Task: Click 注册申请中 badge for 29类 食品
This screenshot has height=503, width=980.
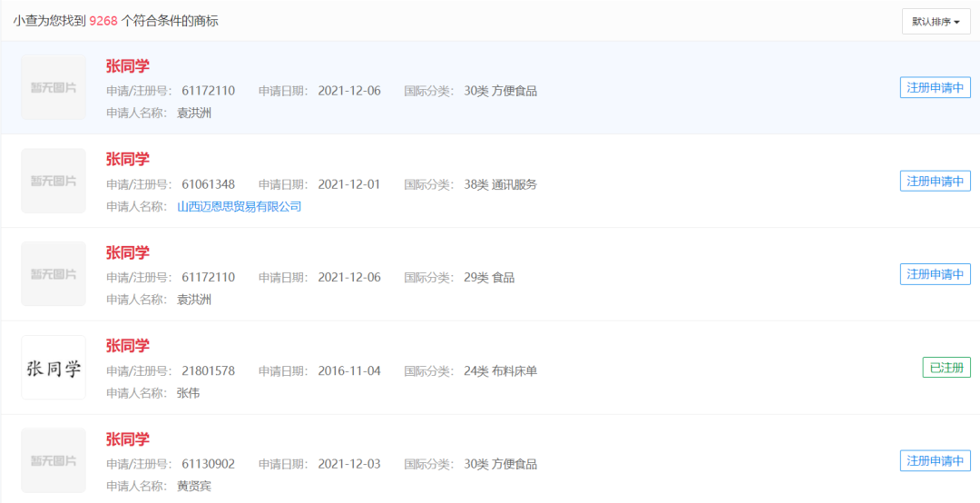Action: pyautogui.click(x=935, y=274)
